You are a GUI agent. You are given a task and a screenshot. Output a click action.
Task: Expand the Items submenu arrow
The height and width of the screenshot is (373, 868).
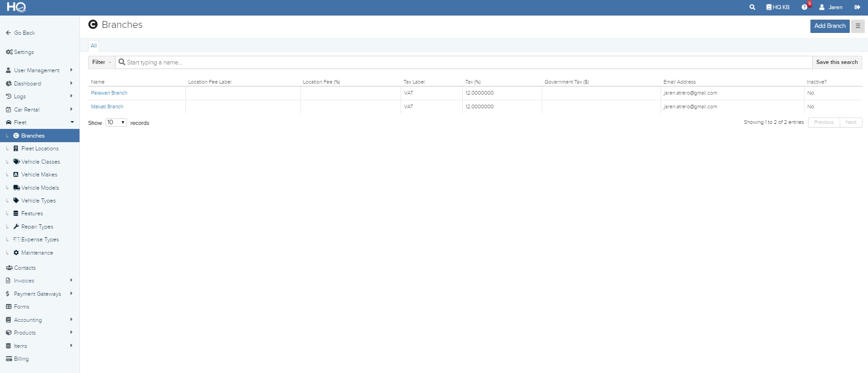pyautogui.click(x=71, y=346)
